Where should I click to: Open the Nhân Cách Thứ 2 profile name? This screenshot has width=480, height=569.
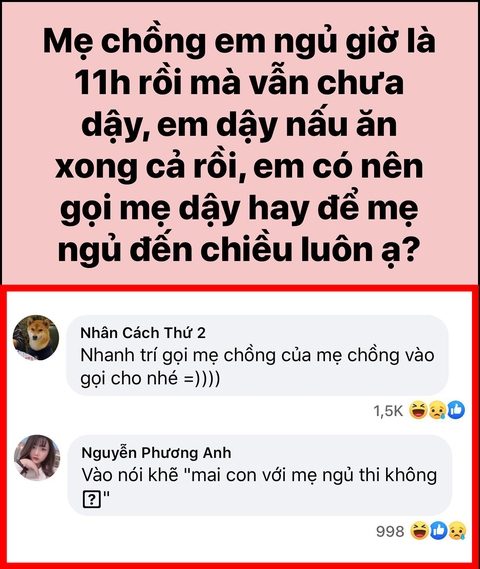point(143,333)
